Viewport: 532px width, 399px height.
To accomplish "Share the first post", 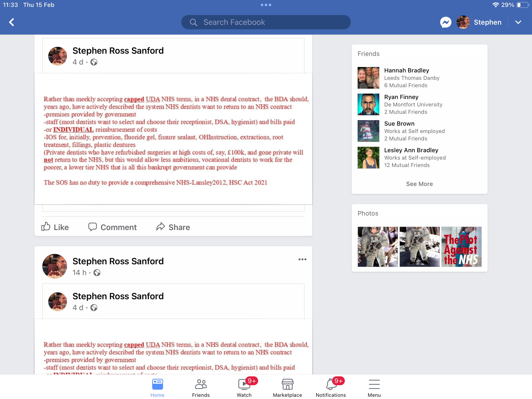I will tap(173, 227).
